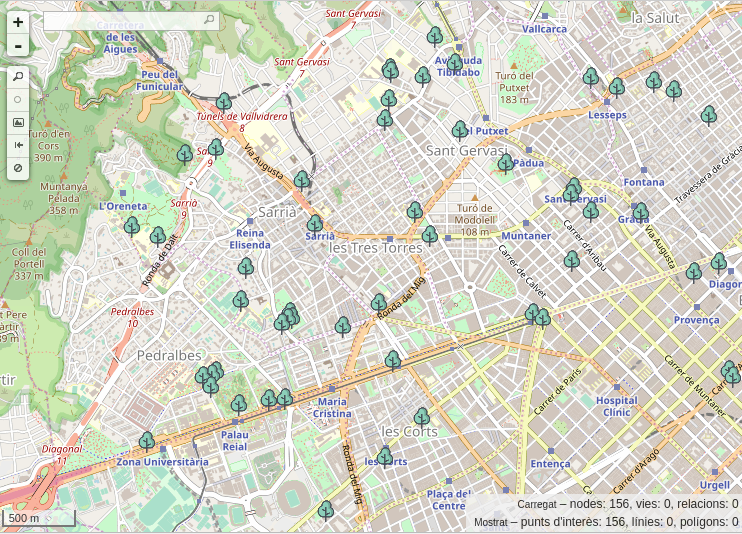The width and height of the screenshot is (742, 534).
Task: Toggle the wide map view arrow
Action: click(x=18, y=145)
